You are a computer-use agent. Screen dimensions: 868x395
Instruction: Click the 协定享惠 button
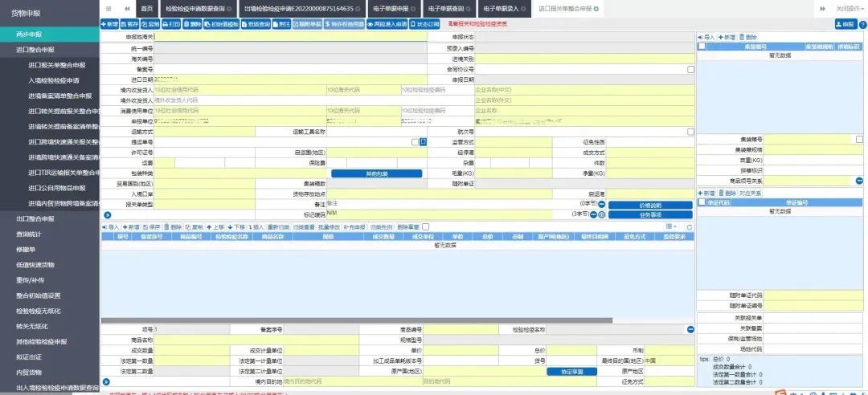572,371
